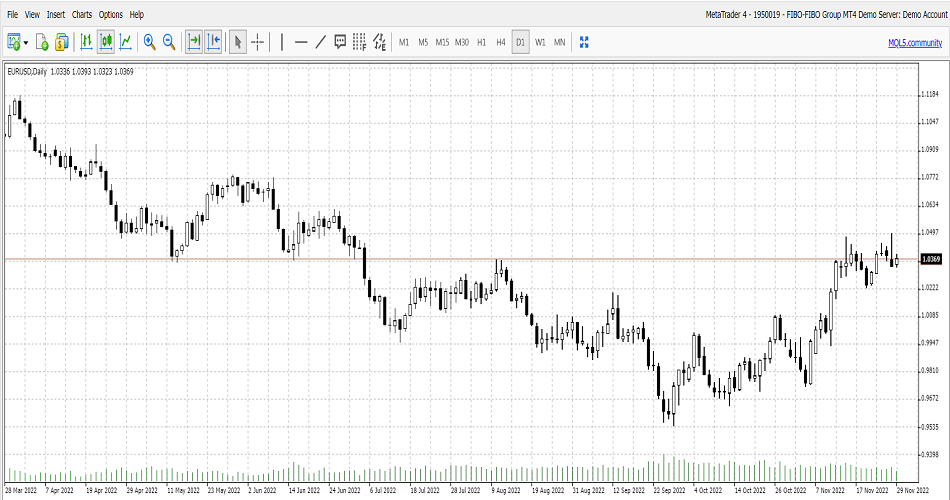Click the 1.0369 current price label

(930, 259)
